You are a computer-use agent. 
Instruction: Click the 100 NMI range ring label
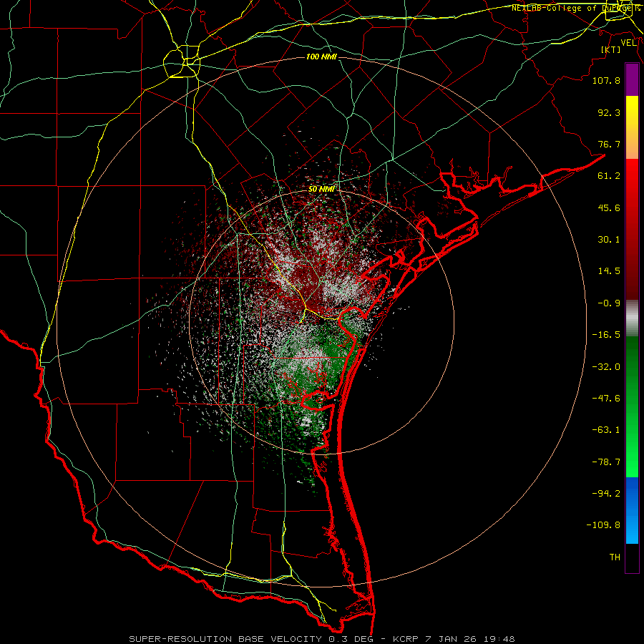(321, 57)
